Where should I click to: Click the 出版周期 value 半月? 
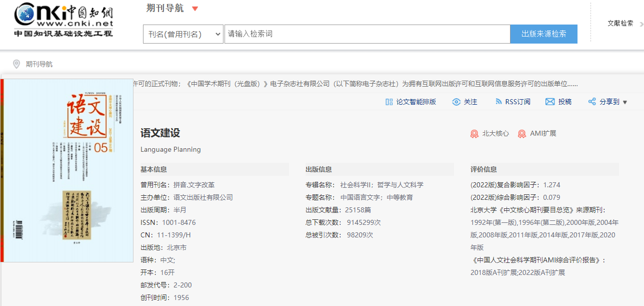coord(180,210)
